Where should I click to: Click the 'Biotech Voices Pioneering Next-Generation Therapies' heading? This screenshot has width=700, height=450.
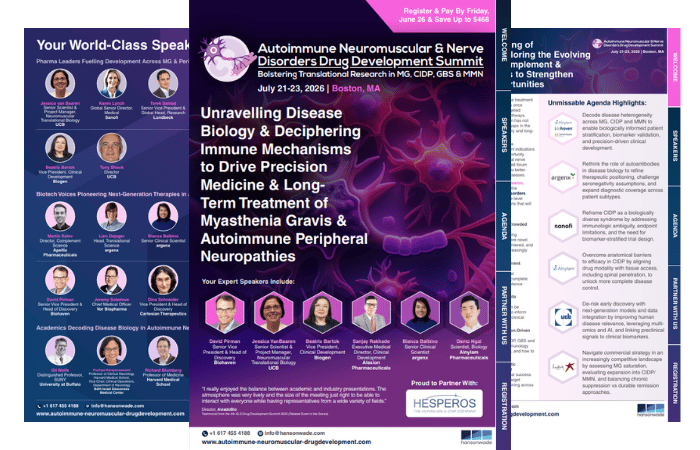point(112,194)
